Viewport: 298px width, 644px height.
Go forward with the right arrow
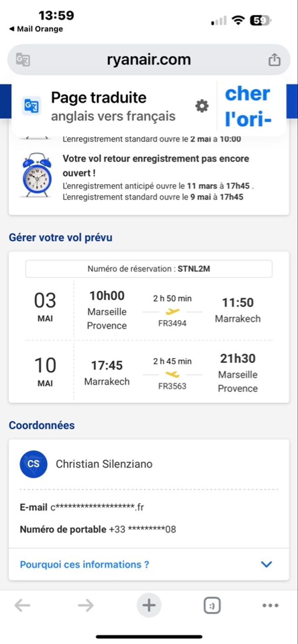pyautogui.click(x=86, y=605)
